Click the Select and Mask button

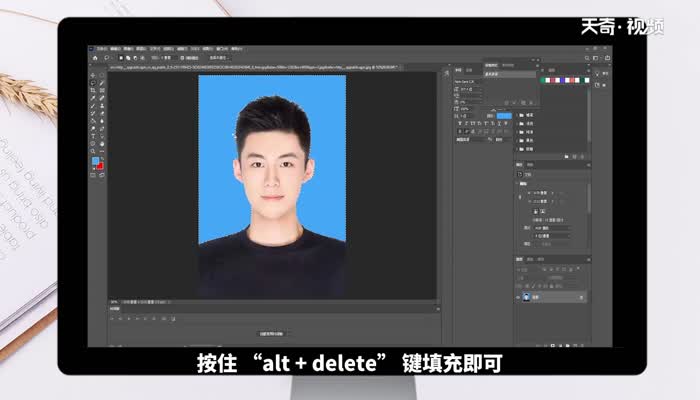pos(220,58)
